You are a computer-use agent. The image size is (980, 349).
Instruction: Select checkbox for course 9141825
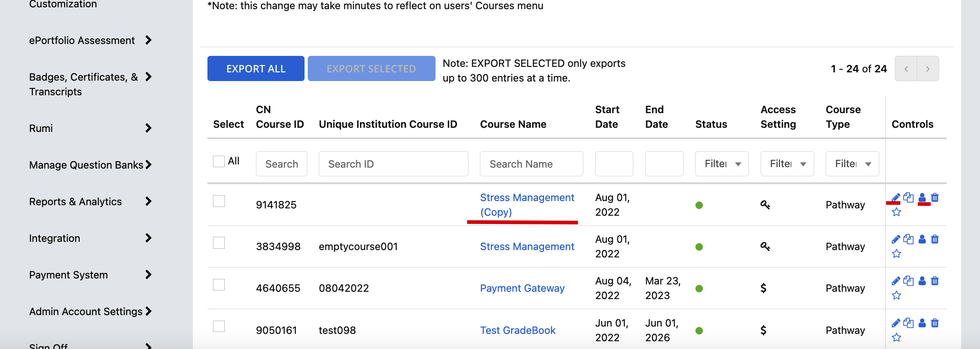(x=219, y=201)
